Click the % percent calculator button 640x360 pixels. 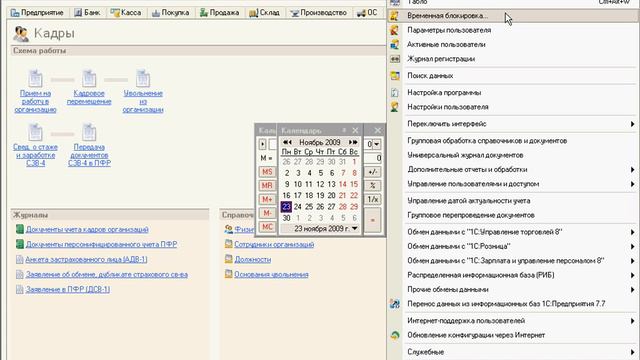[x=373, y=186]
